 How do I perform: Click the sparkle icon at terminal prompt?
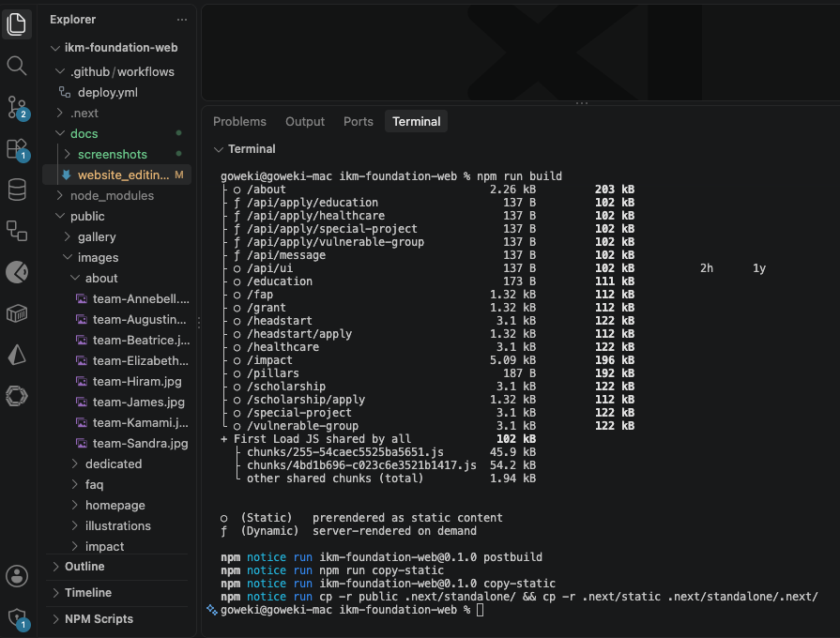click(x=212, y=610)
